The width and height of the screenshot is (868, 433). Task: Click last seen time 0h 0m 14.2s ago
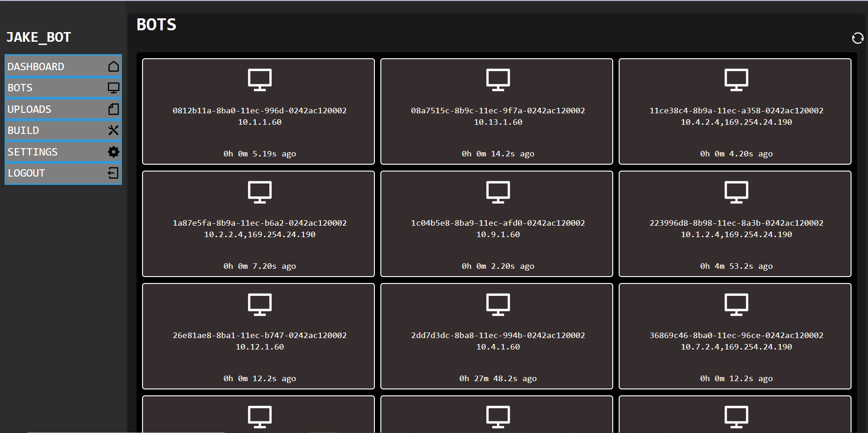click(x=498, y=154)
